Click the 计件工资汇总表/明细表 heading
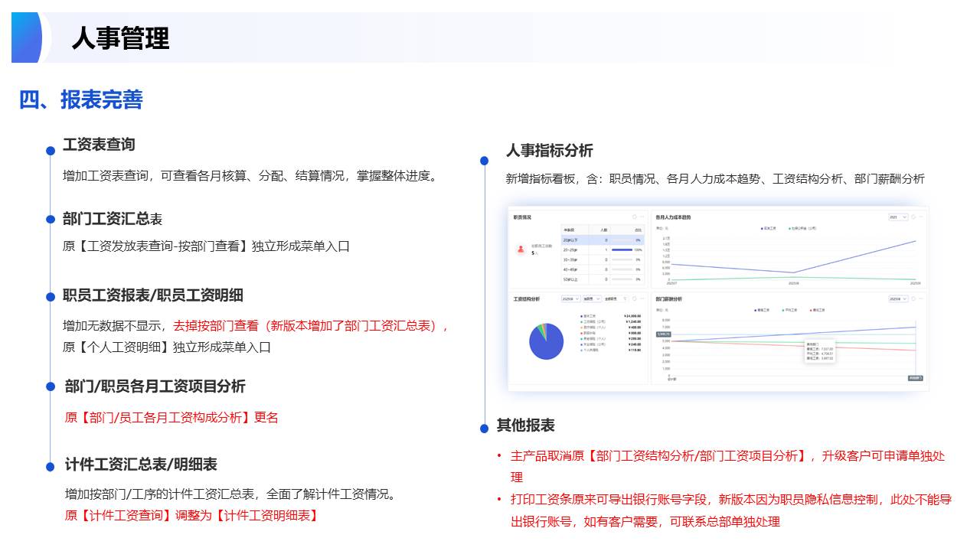This screenshot has width=980, height=551. click(141, 465)
